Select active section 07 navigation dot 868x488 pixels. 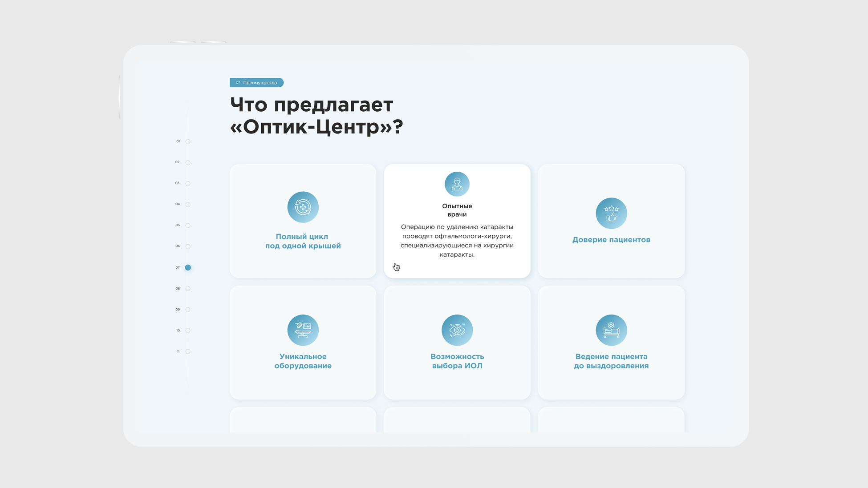[x=188, y=267]
